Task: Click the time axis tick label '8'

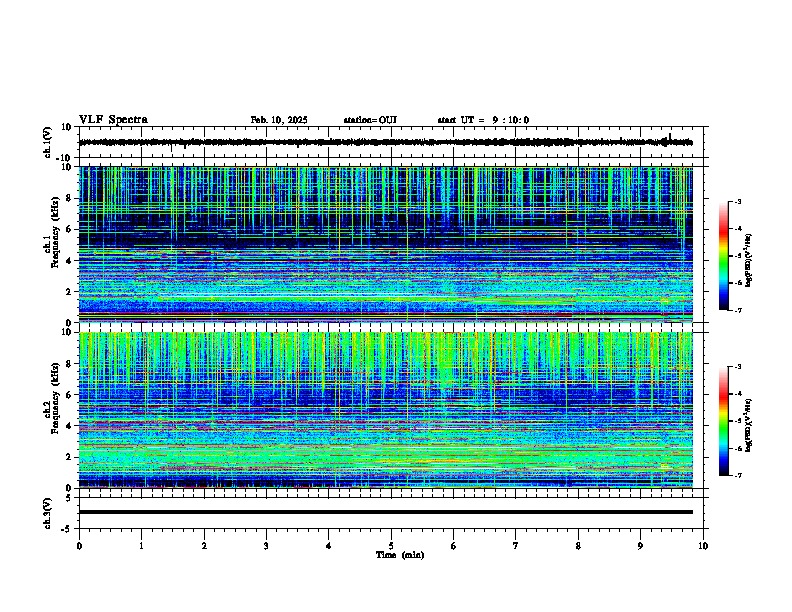Action: coord(578,546)
